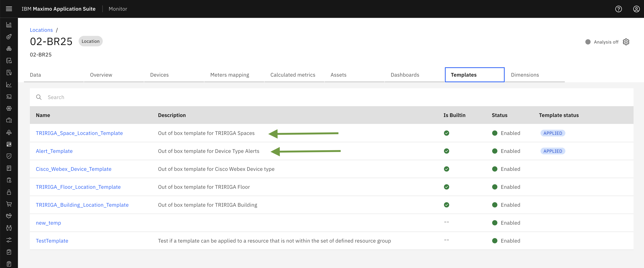
Task: Click the two people icon in sidebar
Action: tap(9, 228)
